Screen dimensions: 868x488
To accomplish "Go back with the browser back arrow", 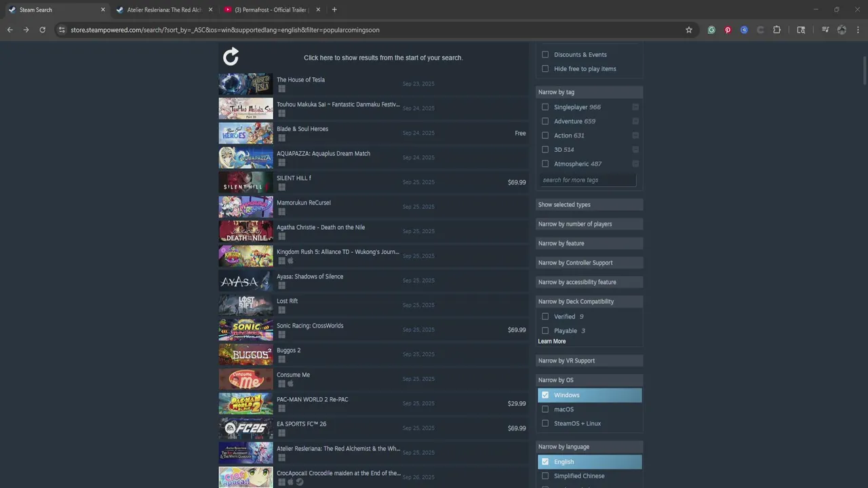I will click(x=10, y=30).
